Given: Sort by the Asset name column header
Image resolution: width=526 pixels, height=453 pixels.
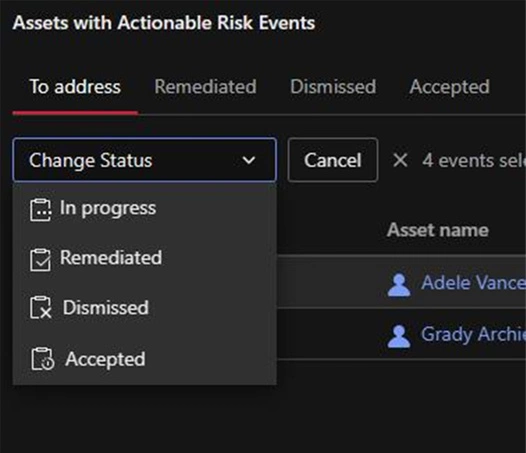Looking at the screenshot, I should [x=438, y=230].
